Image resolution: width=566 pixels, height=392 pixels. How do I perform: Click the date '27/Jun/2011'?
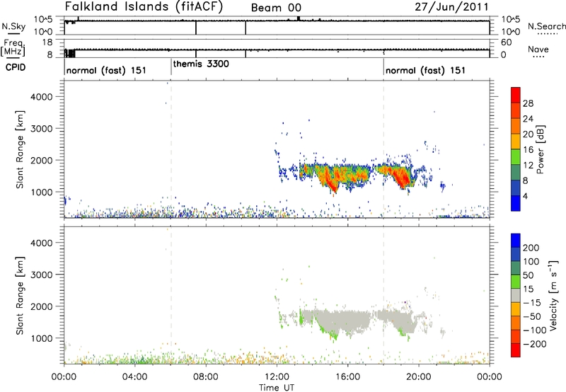[x=451, y=6]
